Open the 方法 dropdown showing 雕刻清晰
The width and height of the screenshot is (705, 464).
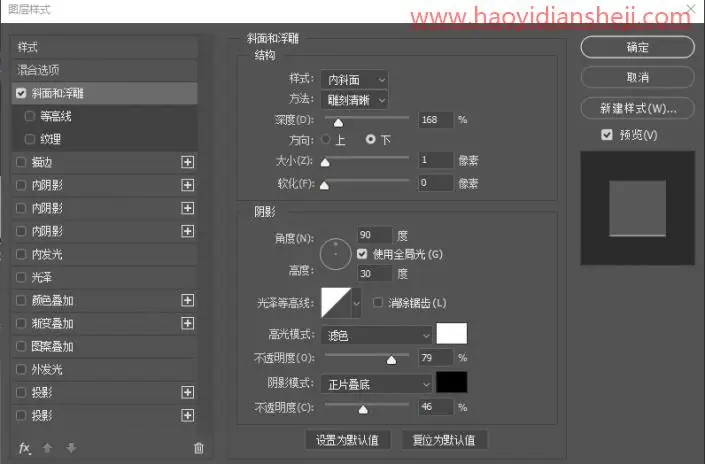(355, 100)
